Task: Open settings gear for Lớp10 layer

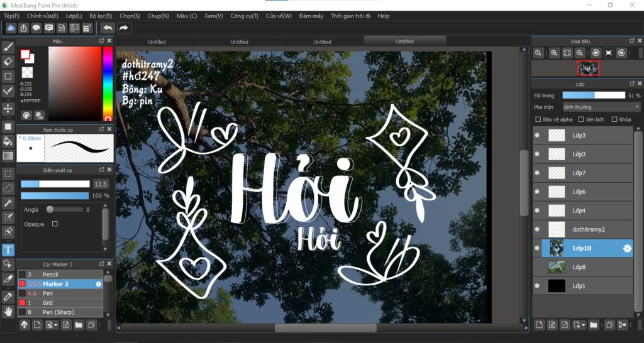Action: pos(627,248)
